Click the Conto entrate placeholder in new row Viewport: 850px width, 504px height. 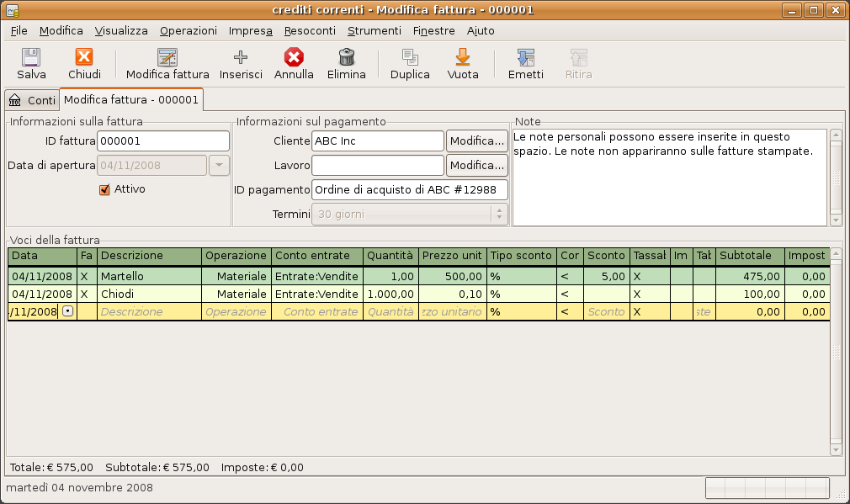pyautogui.click(x=317, y=311)
